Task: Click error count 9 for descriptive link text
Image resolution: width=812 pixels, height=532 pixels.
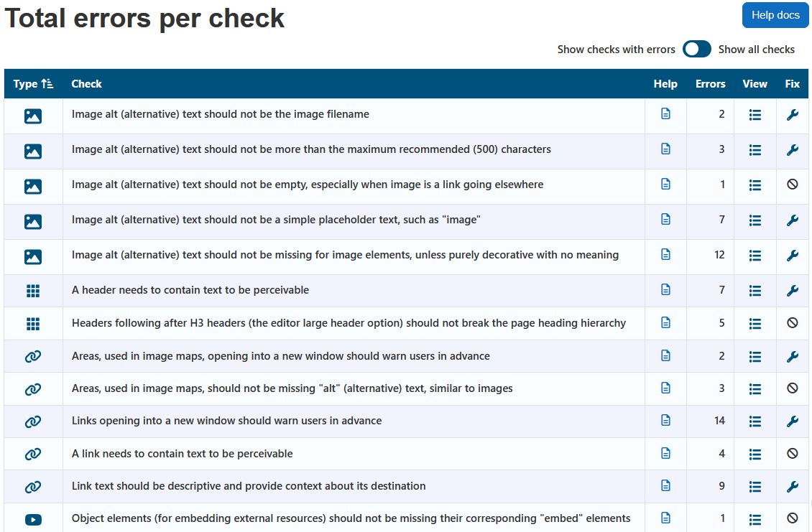Action: click(722, 486)
